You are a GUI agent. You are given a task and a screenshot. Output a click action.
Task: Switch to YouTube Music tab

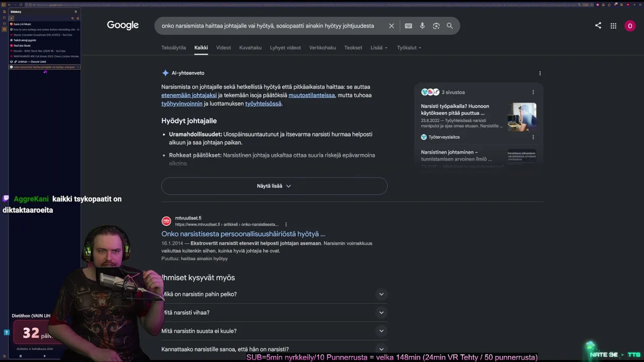[x=44, y=46]
